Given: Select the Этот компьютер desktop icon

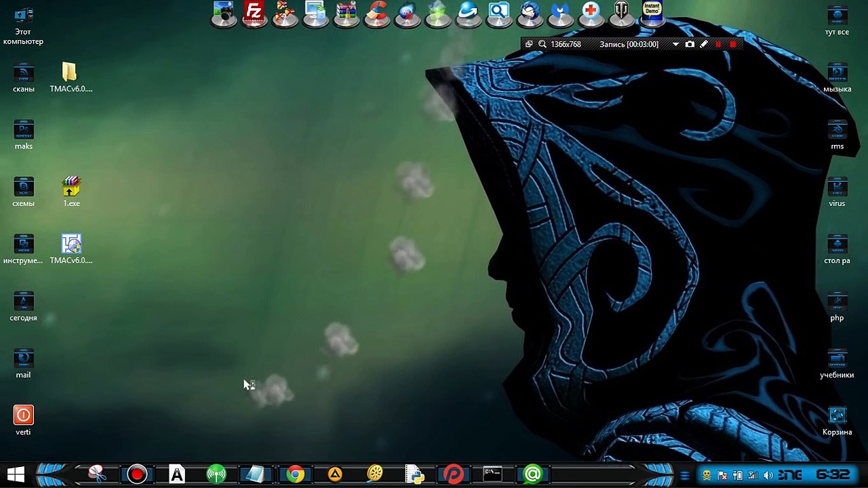Looking at the screenshot, I should 23,26.
